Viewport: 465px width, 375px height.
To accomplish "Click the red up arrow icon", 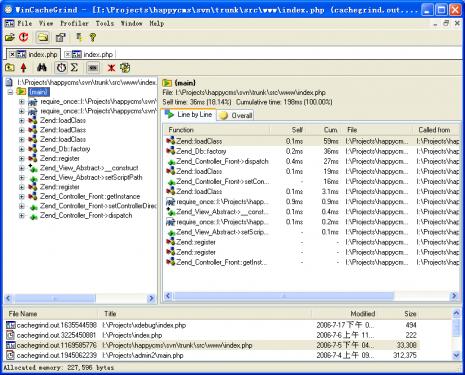I will point(24,68).
